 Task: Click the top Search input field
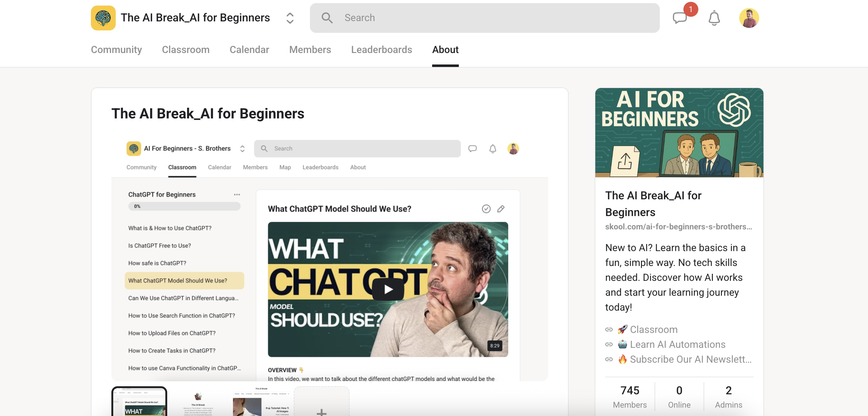(485, 18)
